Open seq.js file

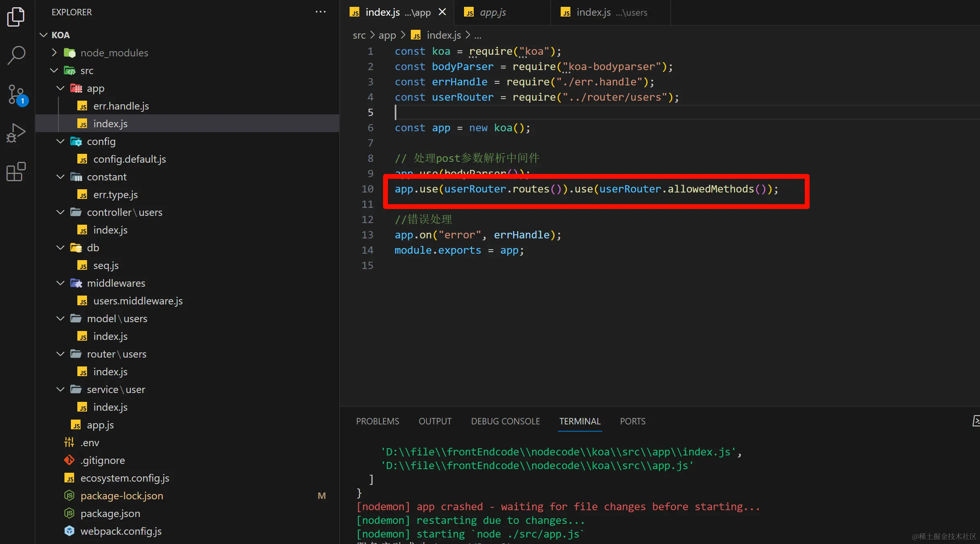click(187, 265)
